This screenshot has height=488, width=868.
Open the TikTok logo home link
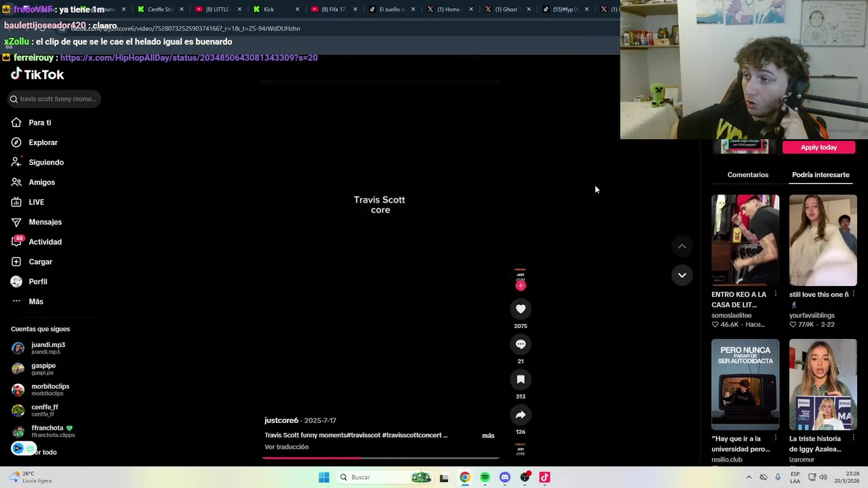(x=37, y=75)
